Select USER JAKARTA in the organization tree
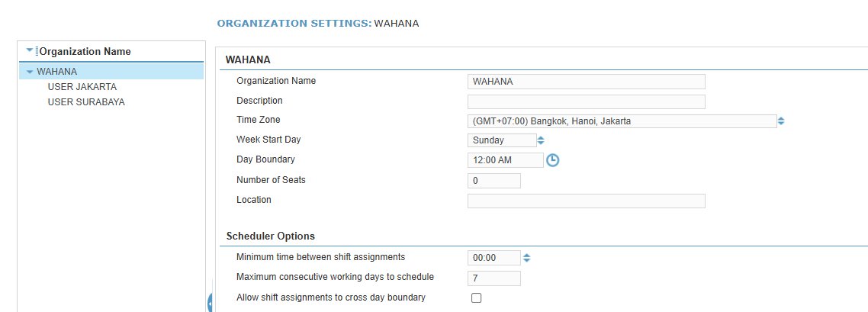868x312 pixels. [x=82, y=87]
